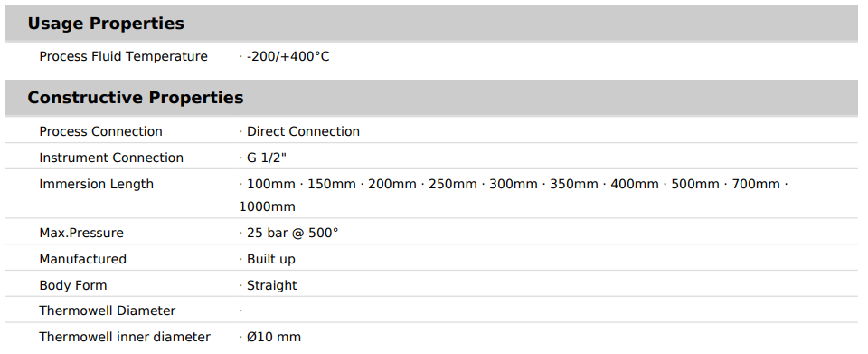Click the Direct Connection value
This screenshot has width=868, height=354.
304,132
